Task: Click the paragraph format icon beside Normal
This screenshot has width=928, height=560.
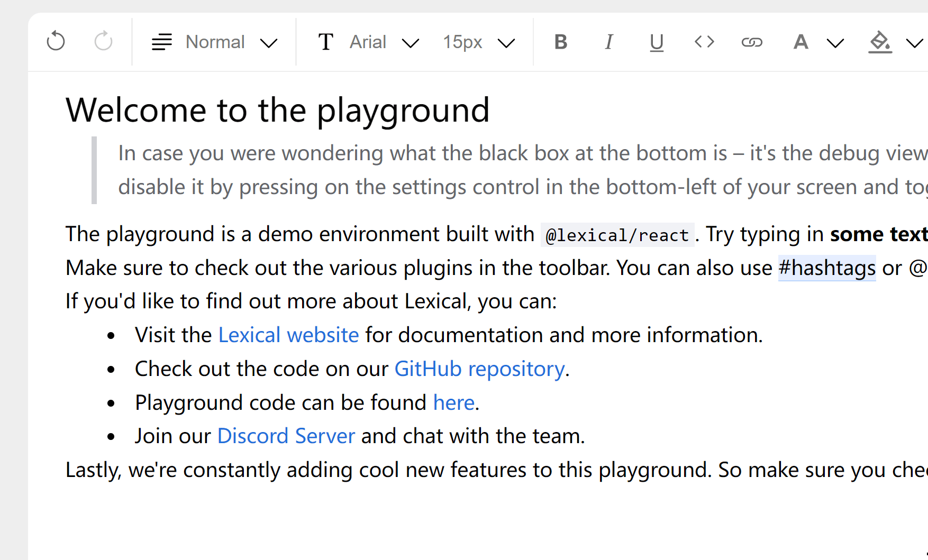Action: (161, 42)
